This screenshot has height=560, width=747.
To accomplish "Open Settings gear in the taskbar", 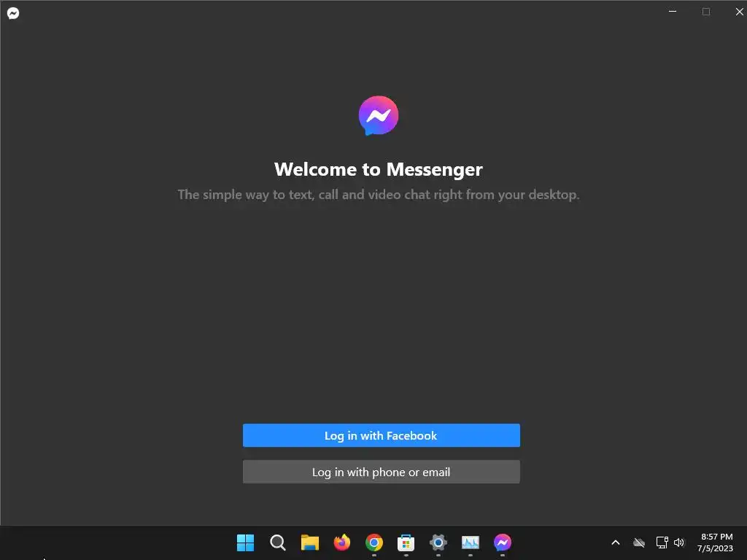I will [438, 542].
